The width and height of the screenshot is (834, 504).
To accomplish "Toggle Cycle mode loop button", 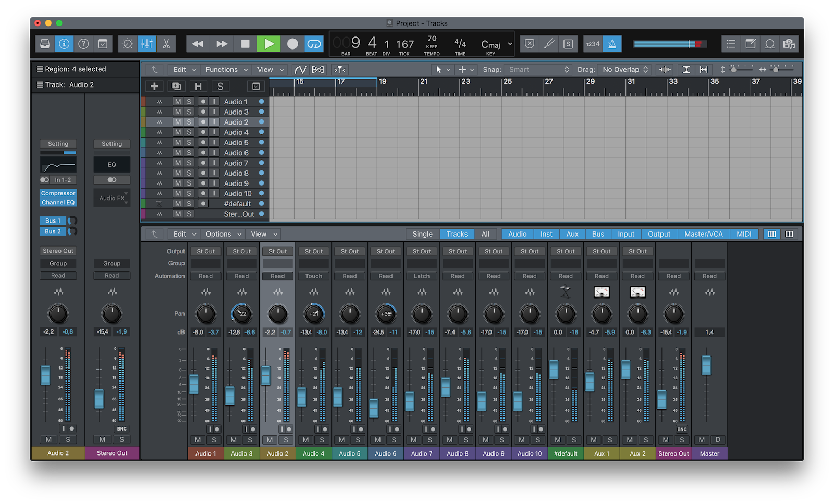I will (314, 44).
